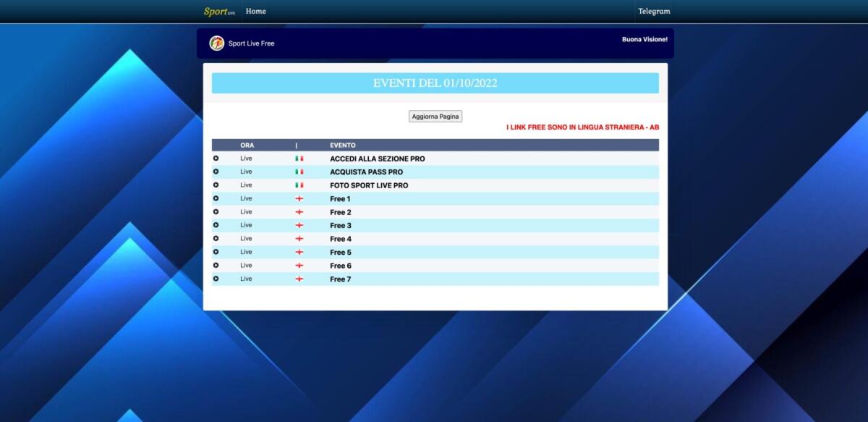Click the Sport logo in the top navbar
The width and height of the screenshot is (868, 422).
[218, 11]
